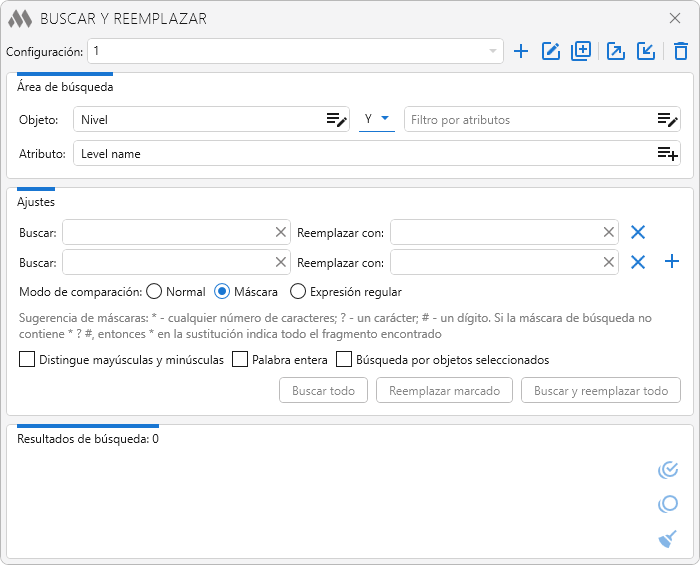
Task: Click the import configuration icon
Action: click(x=646, y=51)
